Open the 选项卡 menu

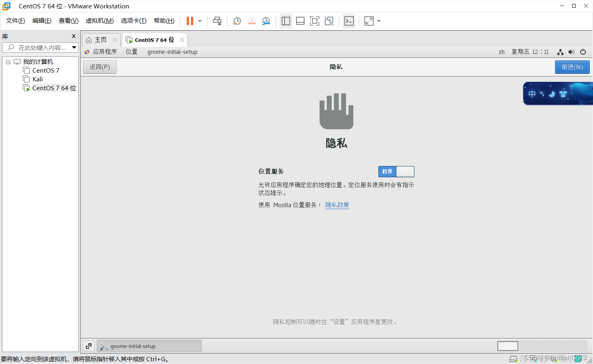133,21
